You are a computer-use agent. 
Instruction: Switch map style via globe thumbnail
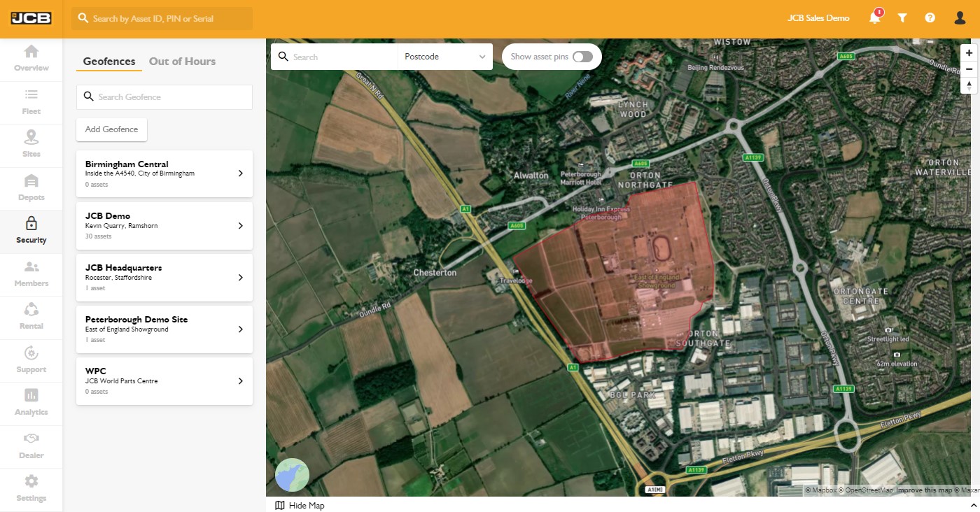tap(293, 475)
